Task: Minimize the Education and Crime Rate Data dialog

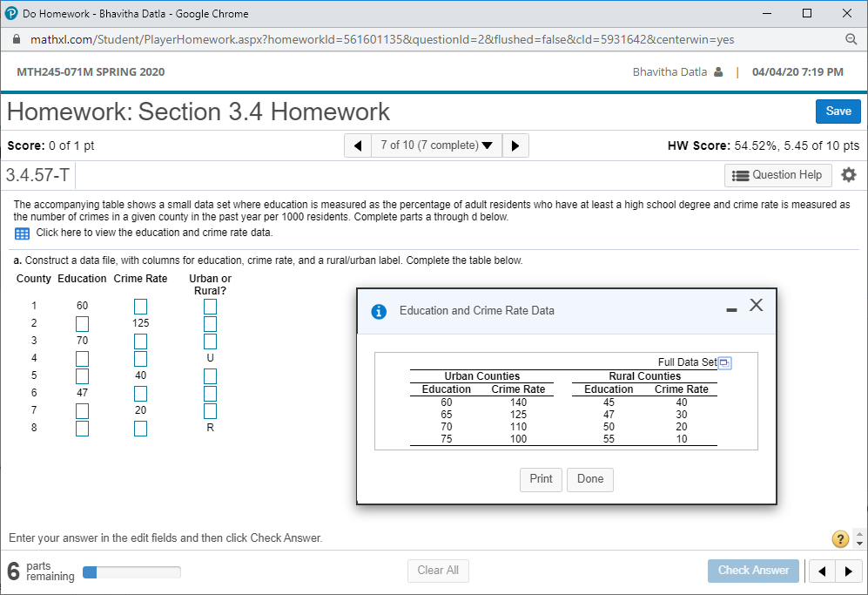Action: [731, 310]
